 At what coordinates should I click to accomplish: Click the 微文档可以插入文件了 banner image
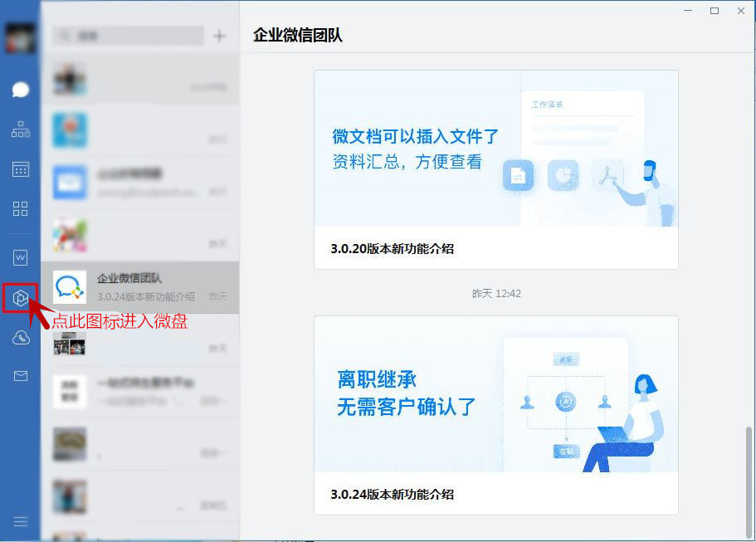tap(496, 149)
